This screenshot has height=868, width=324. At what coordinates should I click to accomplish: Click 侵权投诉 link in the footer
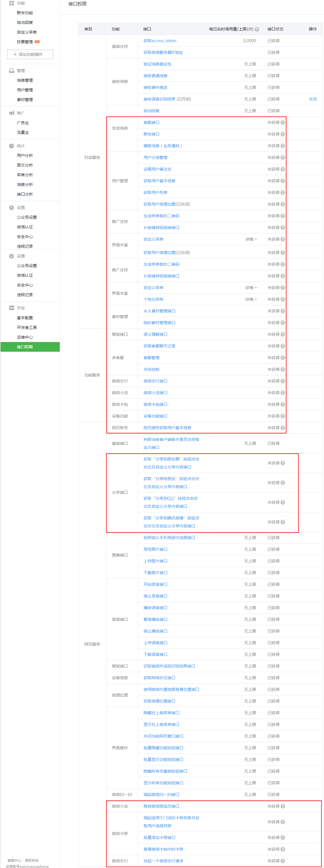pos(32,860)
